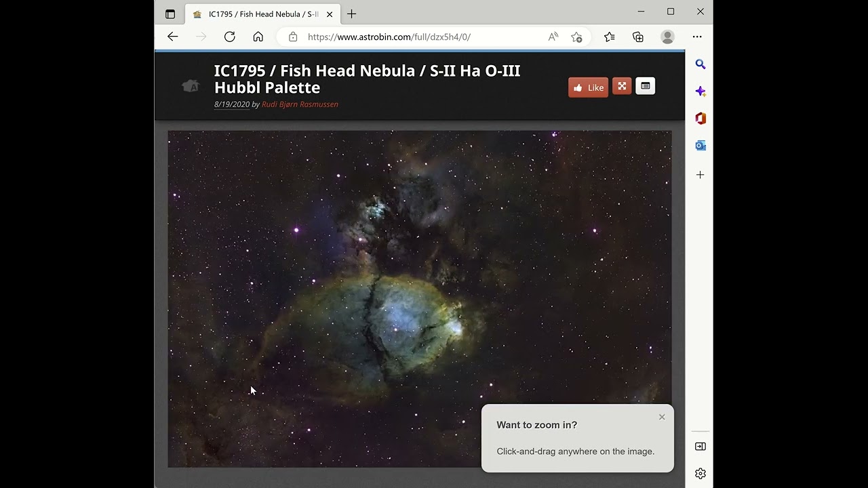The image size is (868, 488).
Task: Open sidebar settings gear
Action: pyautogui.click(x=701, y=474)
